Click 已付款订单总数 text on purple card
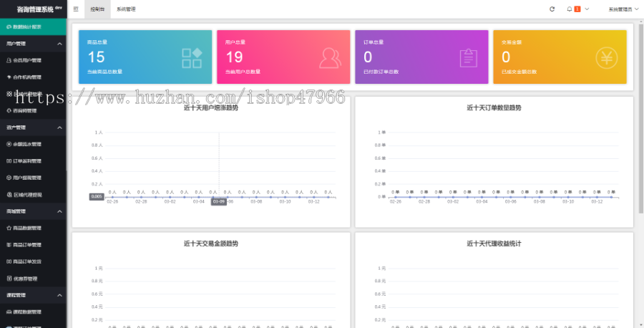This screenshot has height=328, width=644. pyautogui.click(x=381, y=72)
